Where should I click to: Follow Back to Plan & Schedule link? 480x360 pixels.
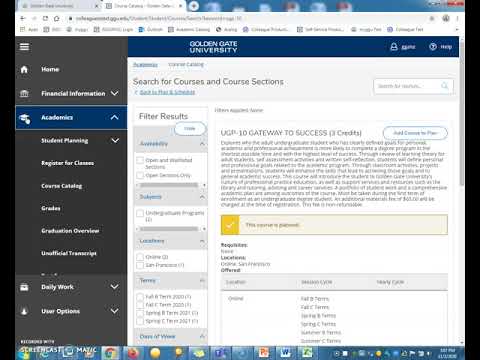[167, 92]
